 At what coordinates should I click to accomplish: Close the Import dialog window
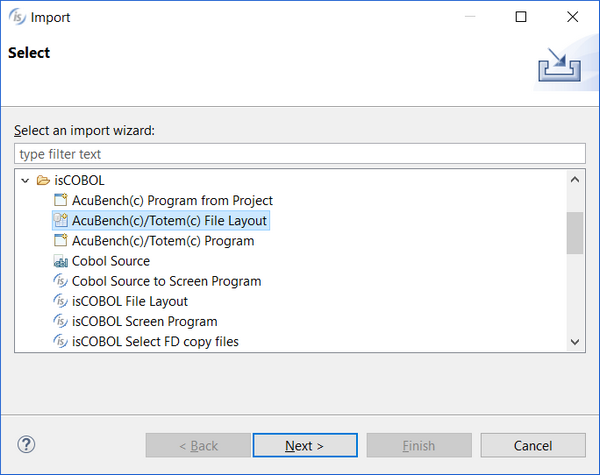[x=572, y=17]
